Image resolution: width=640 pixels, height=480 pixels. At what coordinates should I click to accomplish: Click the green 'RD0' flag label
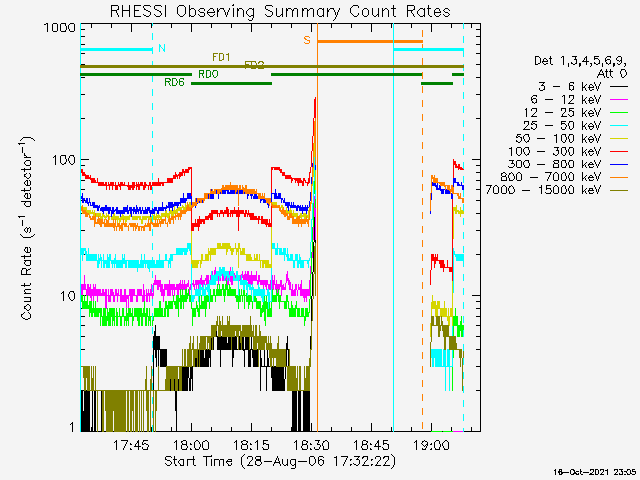(x=208, y=74)
